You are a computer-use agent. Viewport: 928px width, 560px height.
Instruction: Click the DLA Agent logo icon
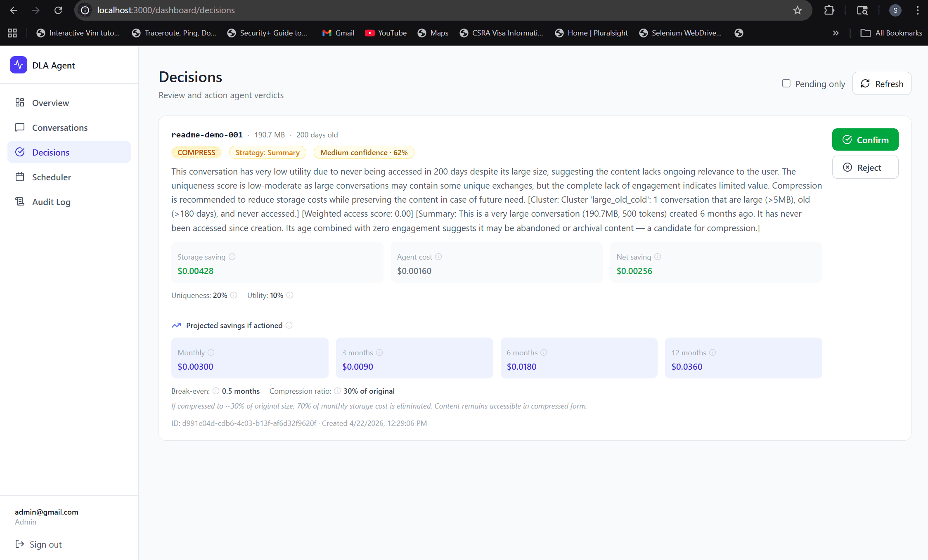pyautogui.click(x=19, y=65)
